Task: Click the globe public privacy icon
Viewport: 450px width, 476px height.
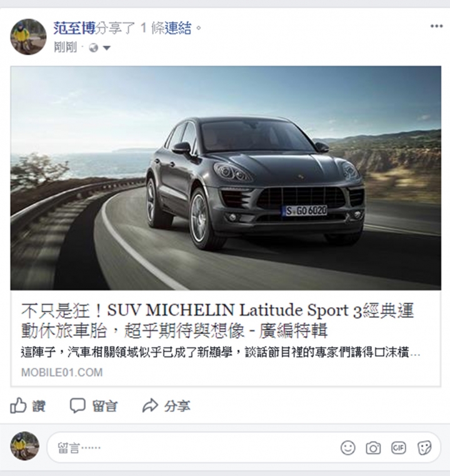Action: pyautogui.click(x=93, y=48)
